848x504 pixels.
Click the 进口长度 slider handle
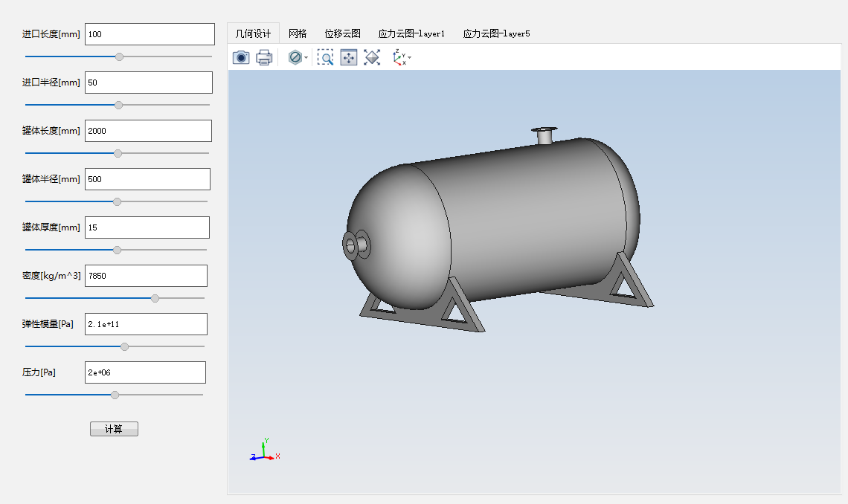[x=120, y=56]
